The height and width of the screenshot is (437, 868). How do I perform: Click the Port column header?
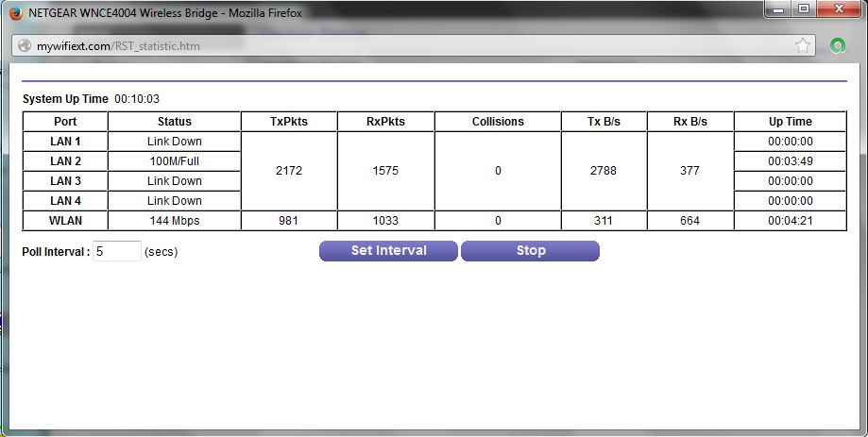point(65,121)
